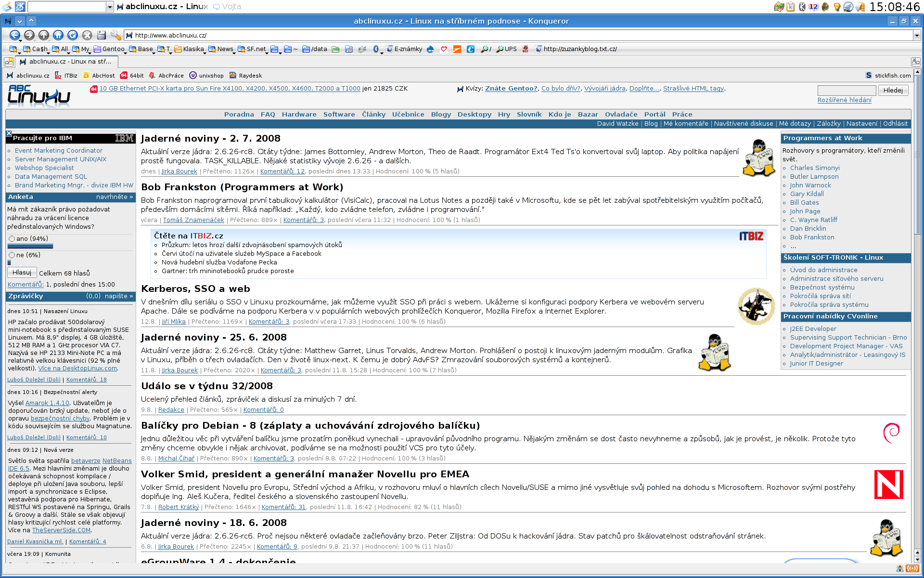Reload the page with the Reload button
Image resolution: width=924 pixels, height=578 pixels.
[x=73, y=35]
